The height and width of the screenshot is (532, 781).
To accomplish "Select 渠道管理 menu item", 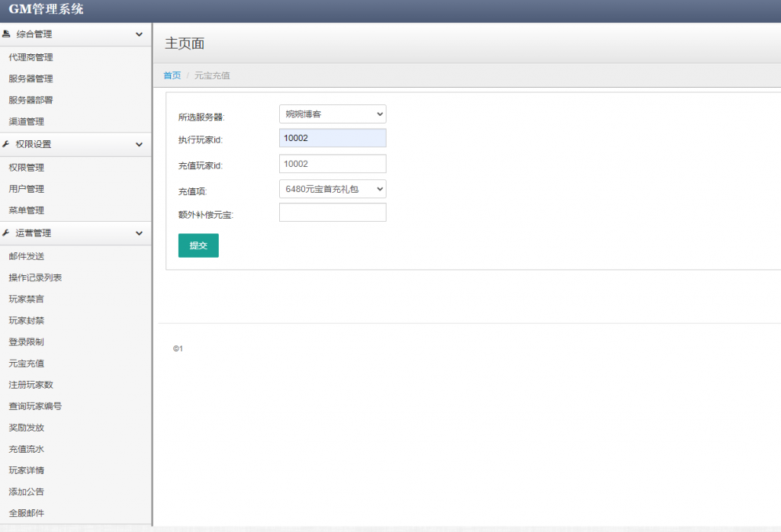I will click(x=27, y=121).
